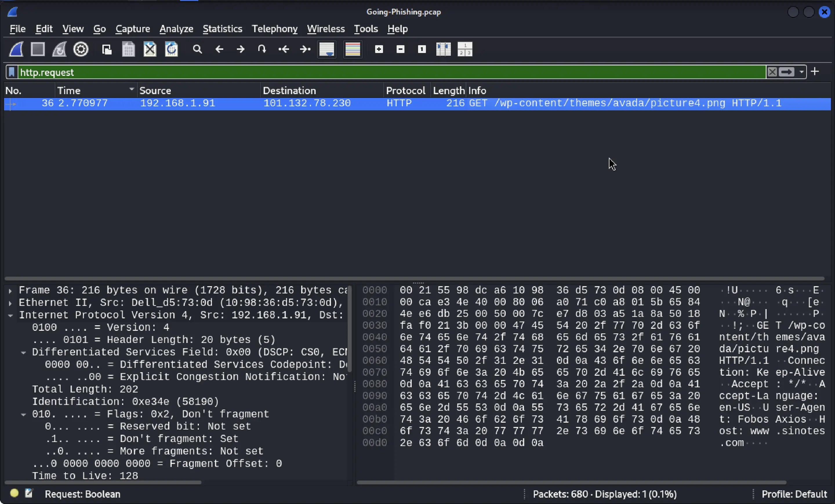The height and width of the screenshot is (504, 835).
Task: Select Identification: 0xe34e (58190) line
Action: click(x=125, y=402)
